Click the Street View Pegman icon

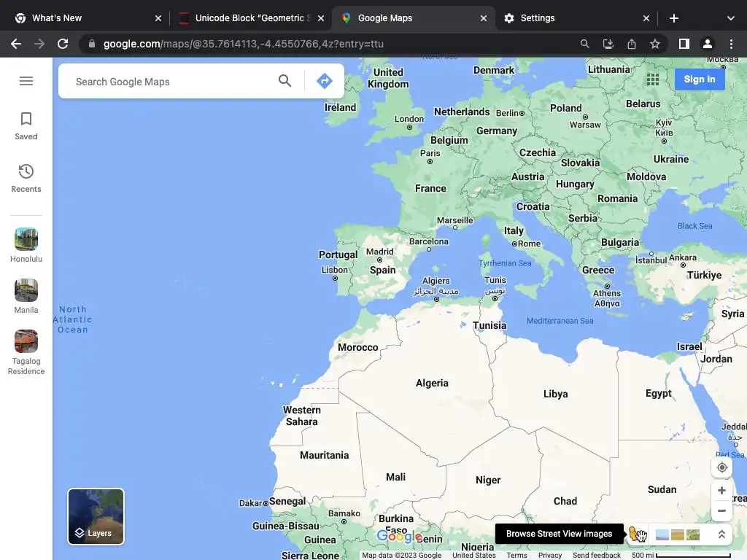point(636,534)
